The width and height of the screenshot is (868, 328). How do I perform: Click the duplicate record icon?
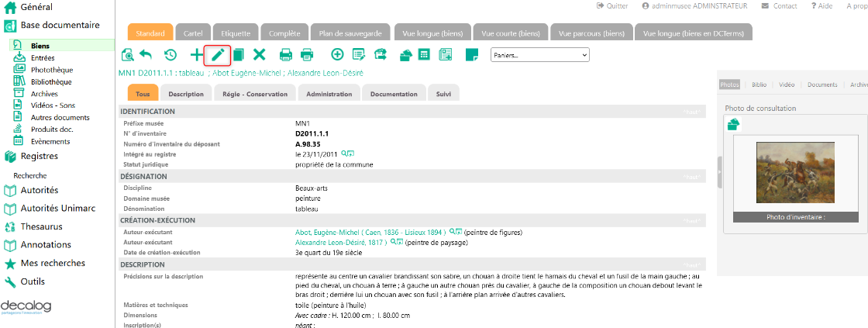239,55
